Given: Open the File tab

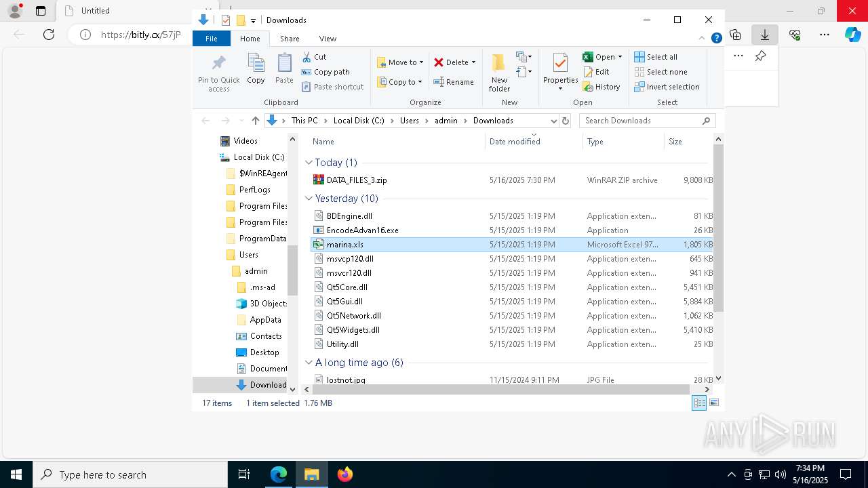Looking at the screenshot, I should pos(212,39).
